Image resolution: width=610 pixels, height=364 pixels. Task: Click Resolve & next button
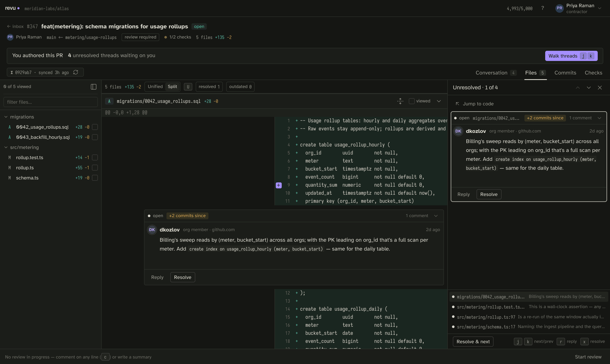pyautogui.click(x=473, y=342)
